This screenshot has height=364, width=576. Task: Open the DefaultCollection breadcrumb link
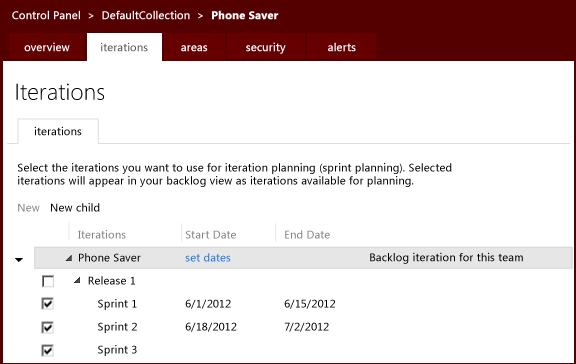(146, 15)
